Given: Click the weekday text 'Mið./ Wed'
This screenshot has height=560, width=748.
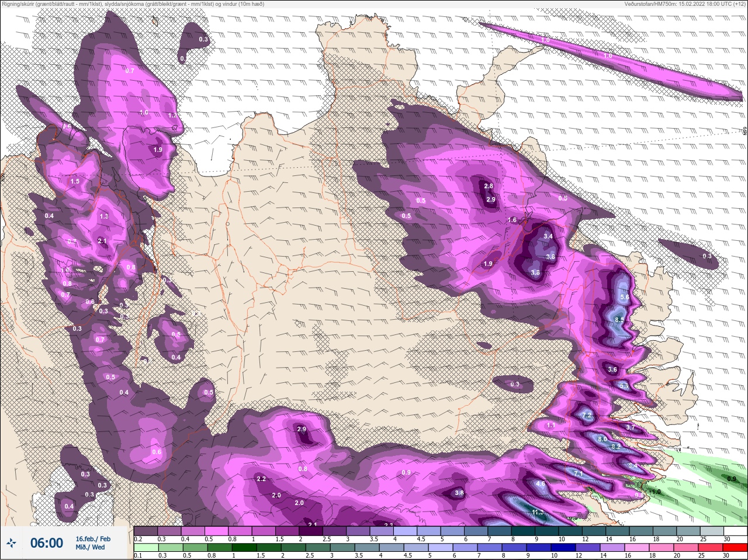Looking at the screenshot, I should click(91, 547).
